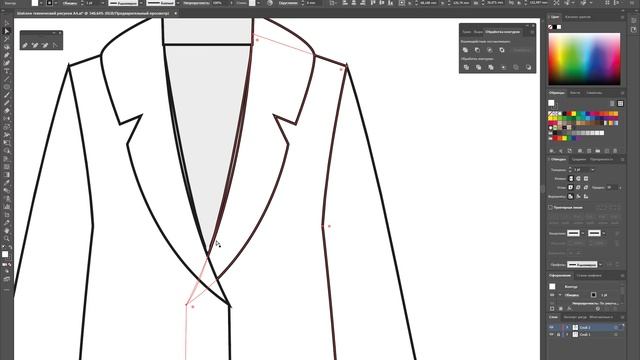Select the Zoom magnifier tool
The image size is (640, 360).
(x=7, y=239)
